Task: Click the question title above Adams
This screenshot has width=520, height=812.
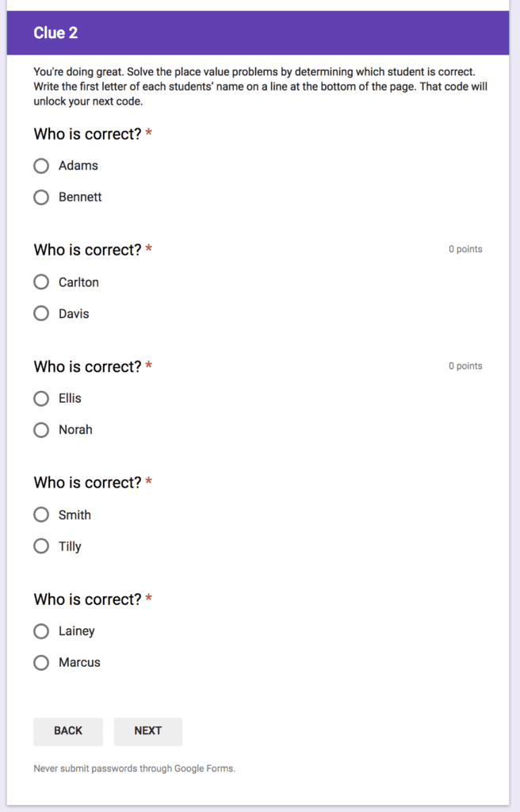Action: point(87,134)
